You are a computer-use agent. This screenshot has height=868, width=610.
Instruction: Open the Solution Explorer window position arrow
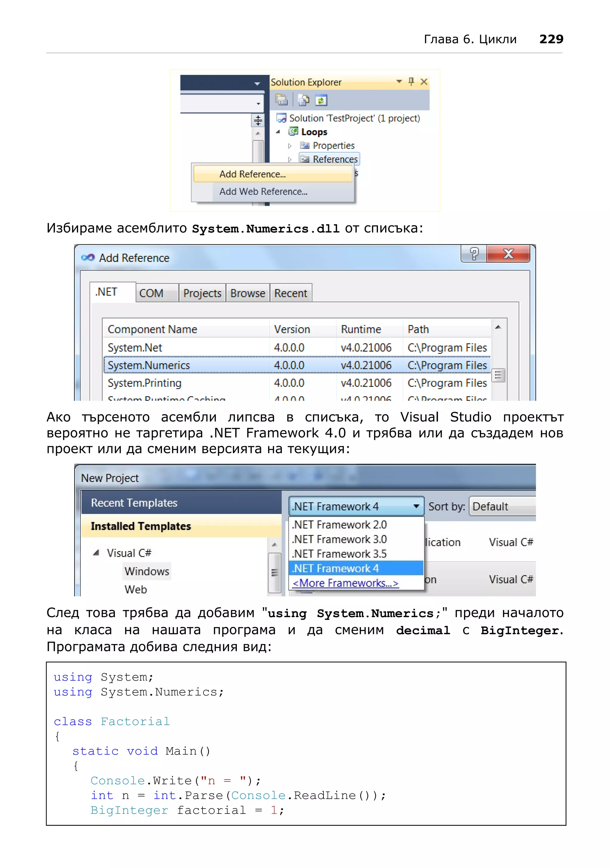[x=399, y=81]
